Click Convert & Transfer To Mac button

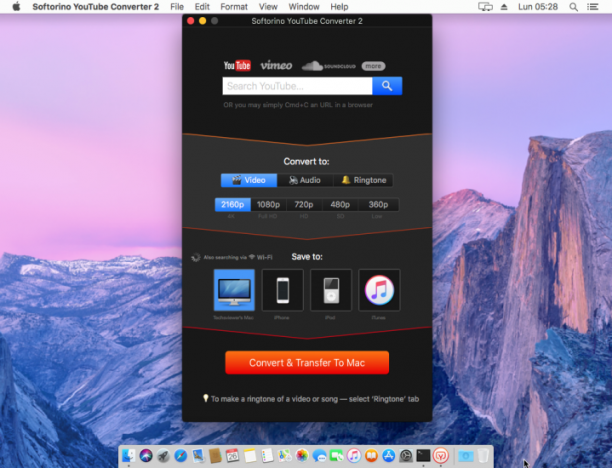pos(307,363)
